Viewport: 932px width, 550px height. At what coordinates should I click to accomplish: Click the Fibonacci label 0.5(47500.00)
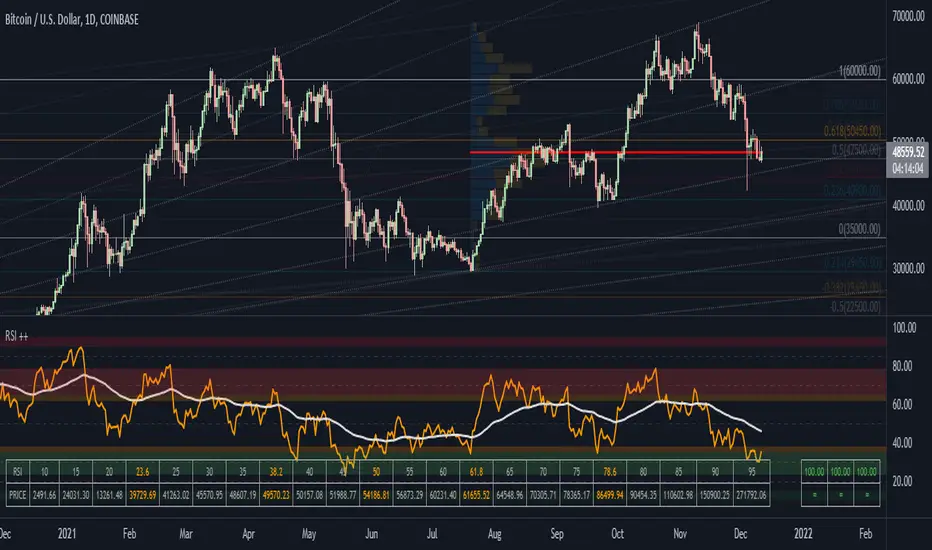[x=857, y=150]
